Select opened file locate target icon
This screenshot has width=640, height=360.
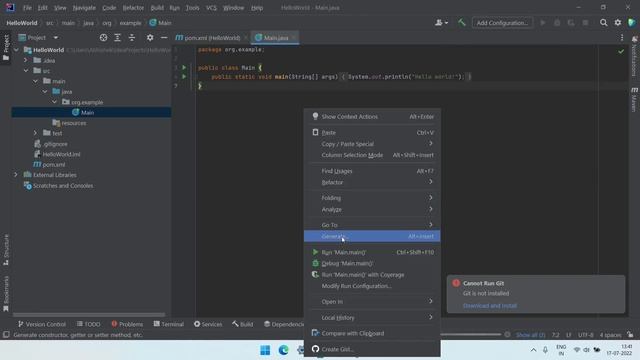pos(103,38)
